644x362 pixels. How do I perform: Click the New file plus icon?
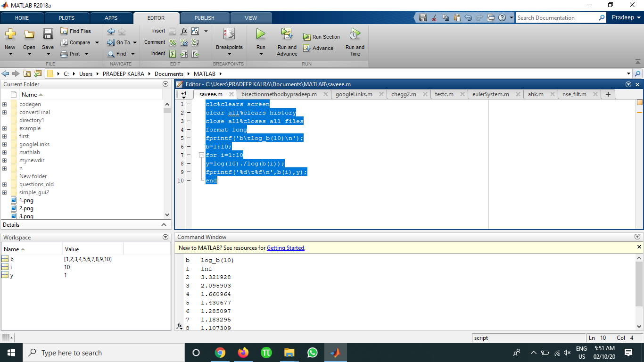(x=10, y=34)
